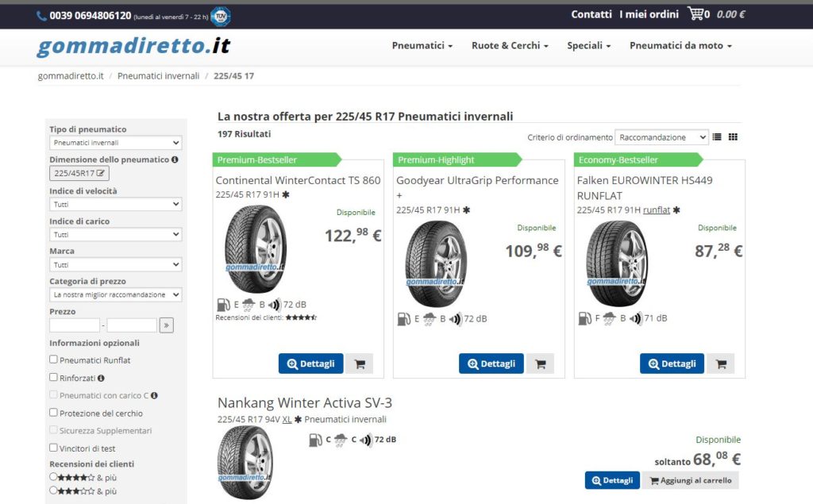Add Continental WinterContact TS 860 to cart
813x504 pixels.
click(360, 364)
